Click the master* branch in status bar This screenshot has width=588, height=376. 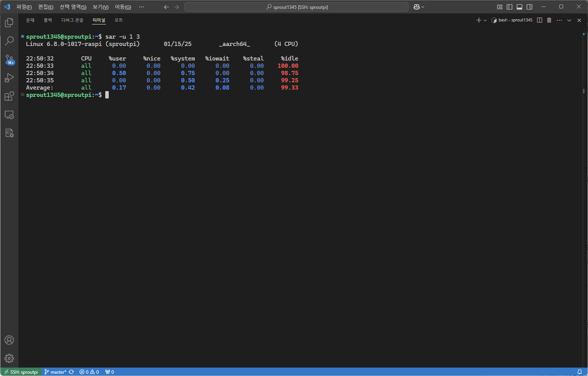point(56,372)
